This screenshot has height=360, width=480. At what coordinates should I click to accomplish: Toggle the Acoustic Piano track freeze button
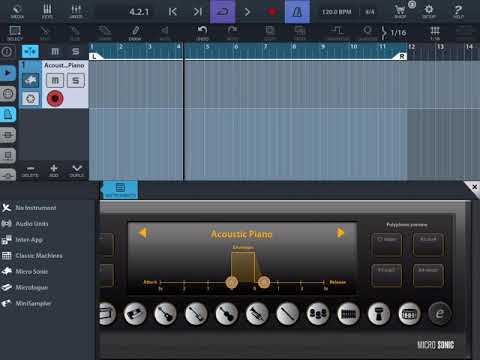click(31, 99)
